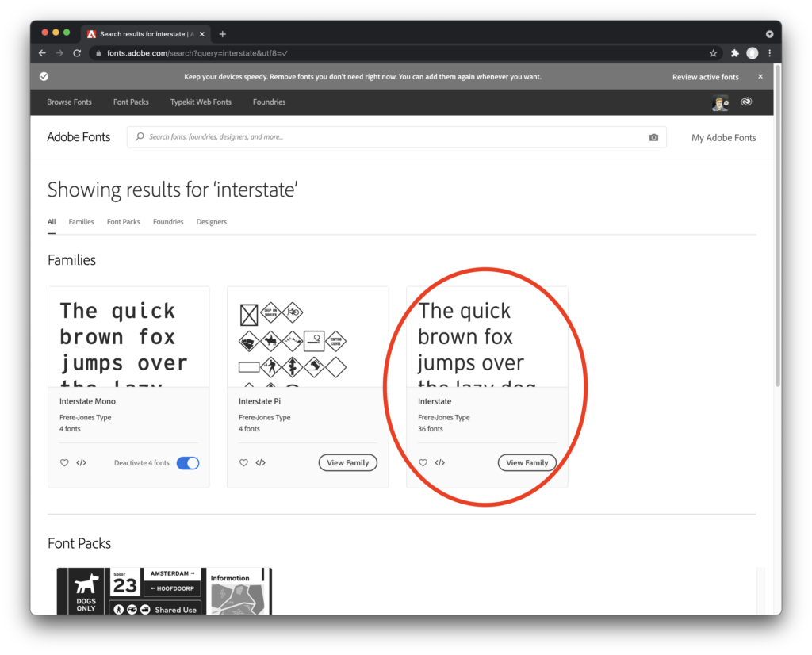Bookmark this page with the star icon
812x655 pixels.
click(x=713, y=53)
